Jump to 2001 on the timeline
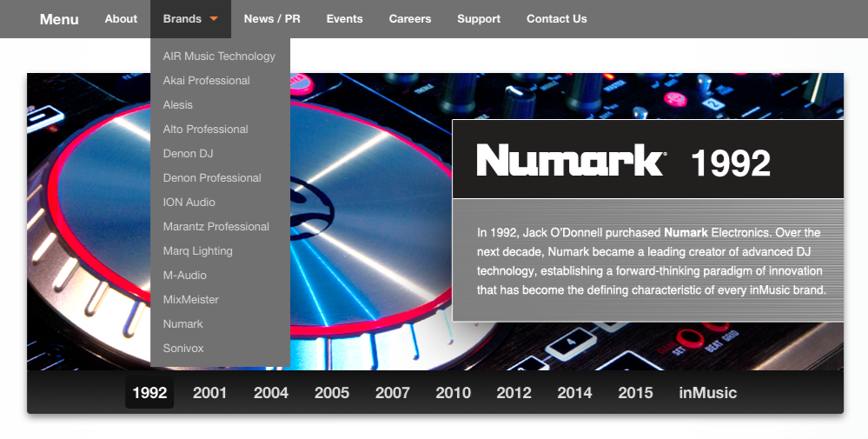This screenshot has height=439, width=868. [x=210, y=393]
